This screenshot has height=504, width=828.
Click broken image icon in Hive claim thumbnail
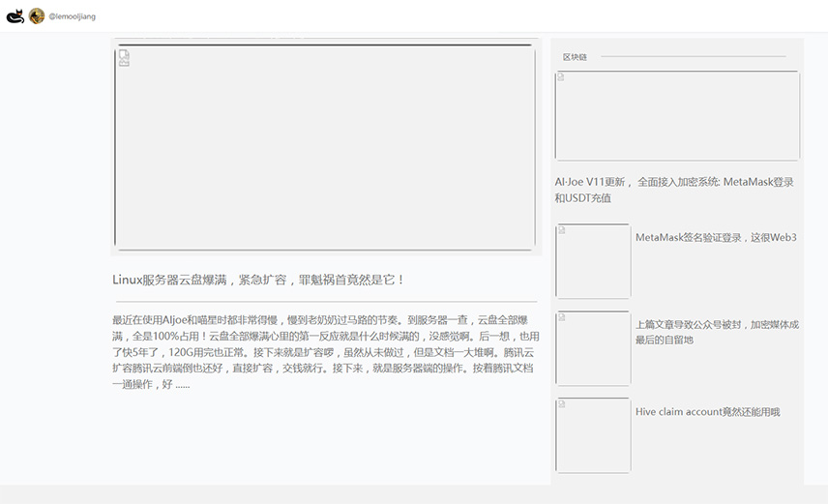[562, 404]
